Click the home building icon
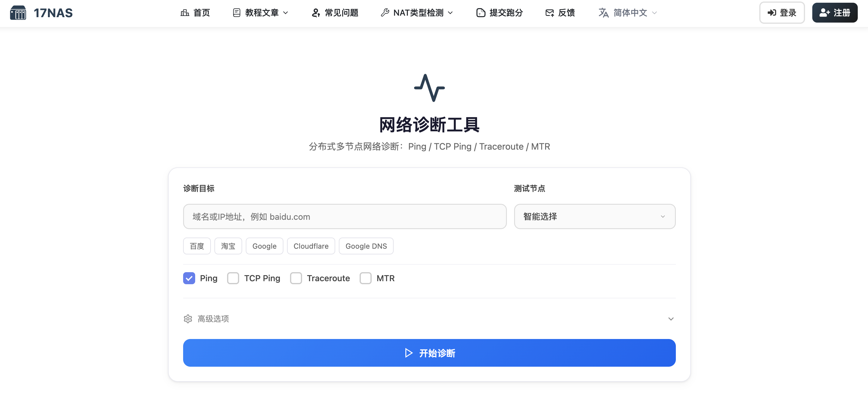868x395 pixels. point(185,13)
